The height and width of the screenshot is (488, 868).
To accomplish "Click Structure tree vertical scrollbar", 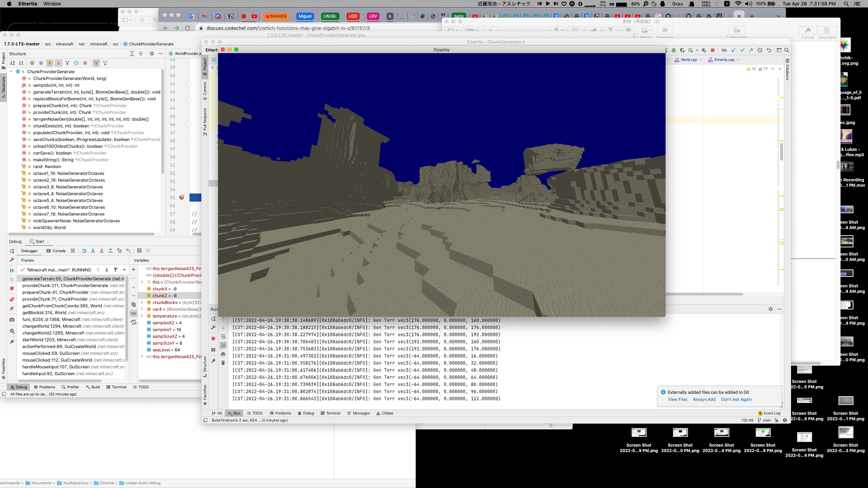I will tap(163, 122).
